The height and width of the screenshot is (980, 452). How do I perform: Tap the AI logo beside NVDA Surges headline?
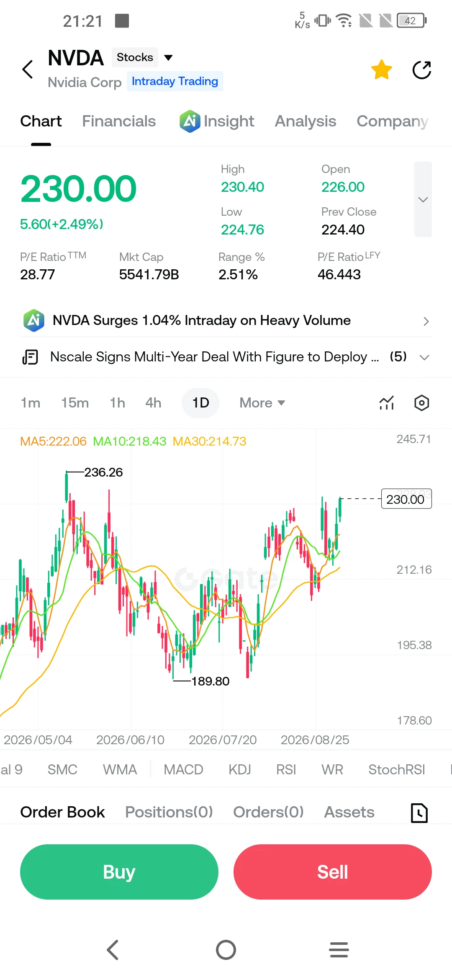tap(34, 321)
